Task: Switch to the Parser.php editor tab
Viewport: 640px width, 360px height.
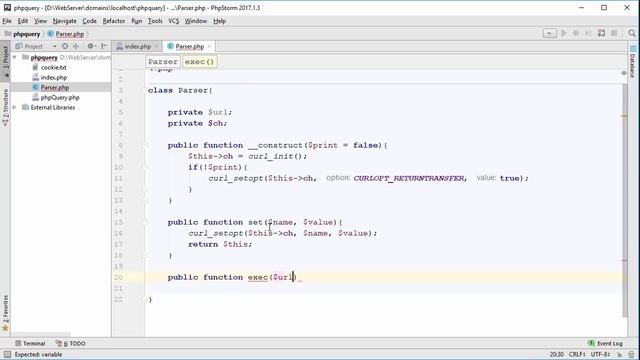Action: (189, 47)
